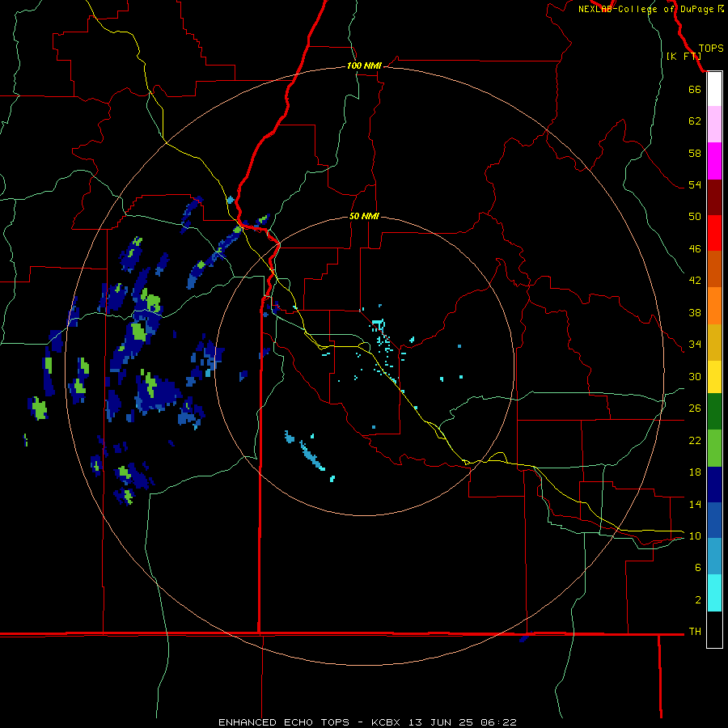Click the legend value '18'

coord(695,472)
